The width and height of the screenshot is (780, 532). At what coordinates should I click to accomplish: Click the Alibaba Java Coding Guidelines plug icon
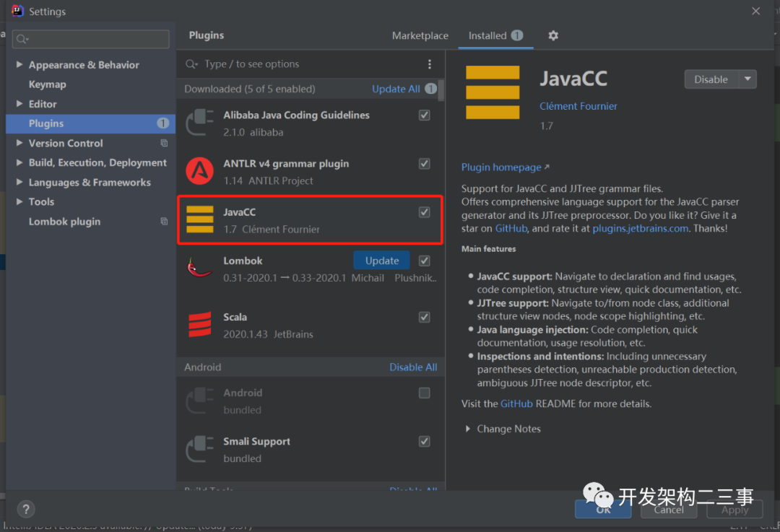tap(199, 122)
